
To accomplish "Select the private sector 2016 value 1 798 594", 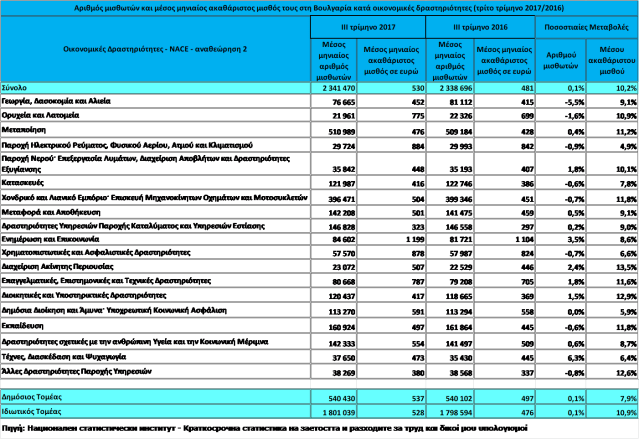I will [450, 411].
